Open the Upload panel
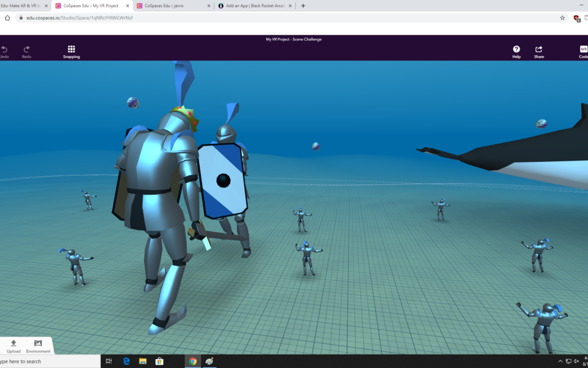The height and width of the screenshot is (368, 588). click(14, 346)
